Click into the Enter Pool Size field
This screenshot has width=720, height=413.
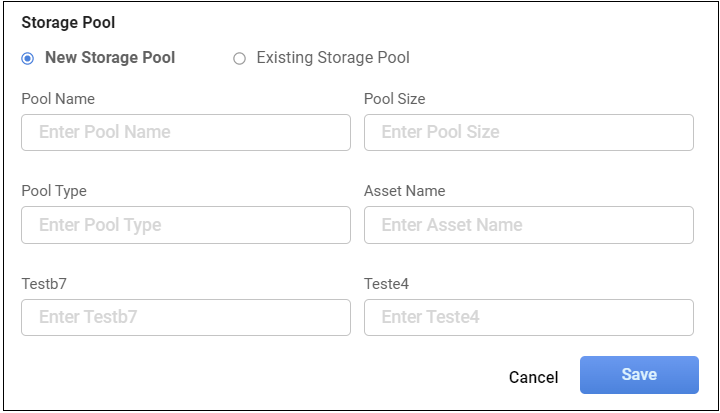click(529, 132)
